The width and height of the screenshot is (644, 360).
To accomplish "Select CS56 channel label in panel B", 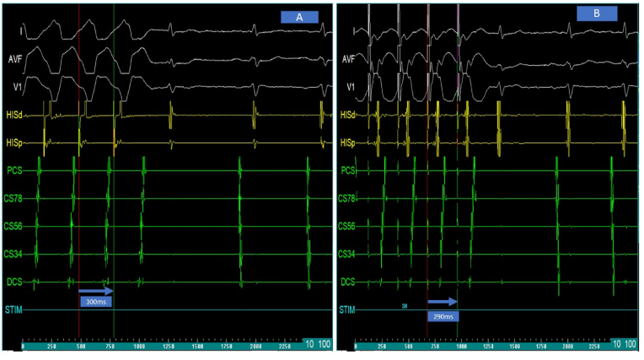I will click(x=347, y=226).
